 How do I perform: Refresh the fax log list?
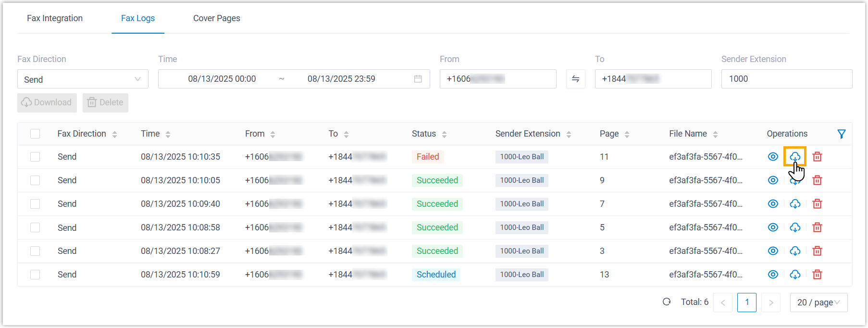point(667,302)
